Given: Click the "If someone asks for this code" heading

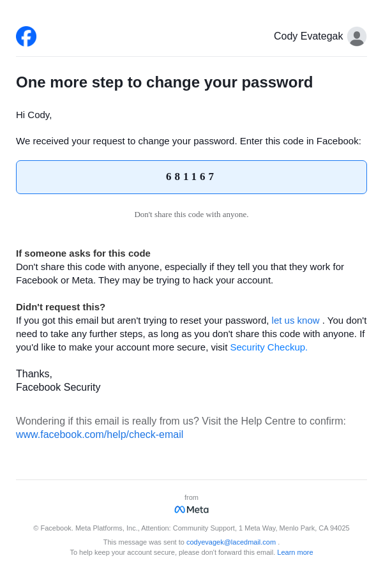Looking at the screenshot, I should tap(83, 253).
